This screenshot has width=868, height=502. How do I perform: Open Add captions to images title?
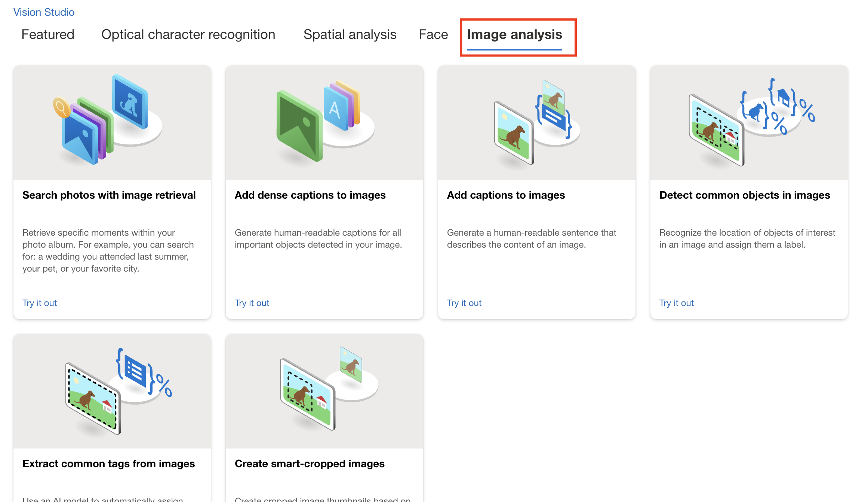506,195
